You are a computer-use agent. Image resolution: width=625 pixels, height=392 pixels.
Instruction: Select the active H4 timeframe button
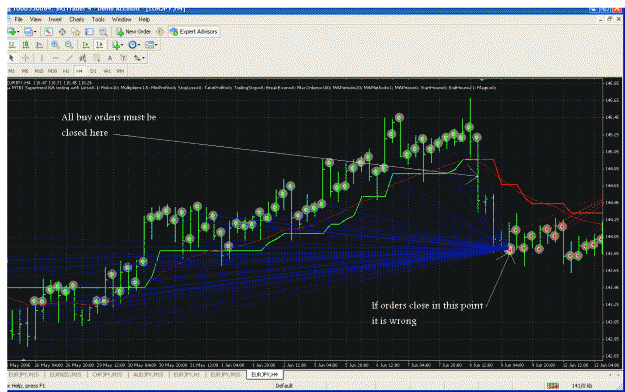79,71
